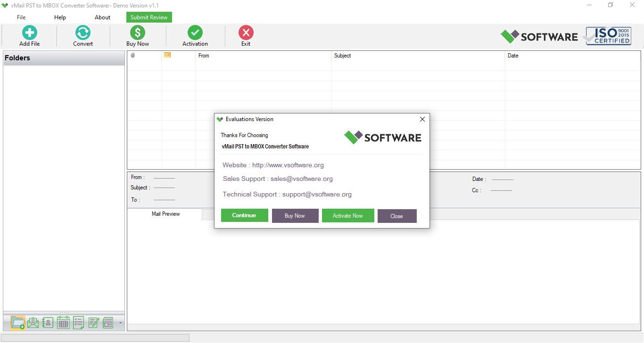Click the Folders panel header
Image resolution: width=644 pixels, height=343 pixels.
click(x=64, y=58)
